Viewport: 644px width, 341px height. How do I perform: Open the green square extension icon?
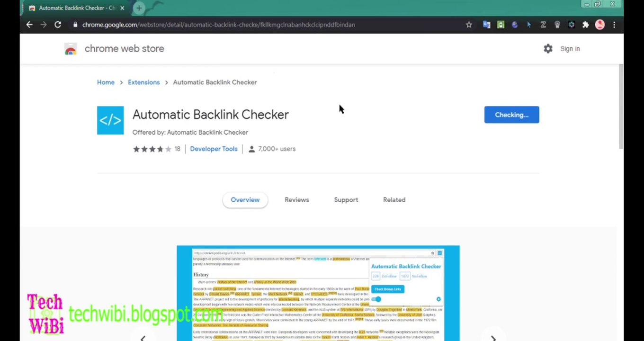pyautogui.click(x=501, y=25)
